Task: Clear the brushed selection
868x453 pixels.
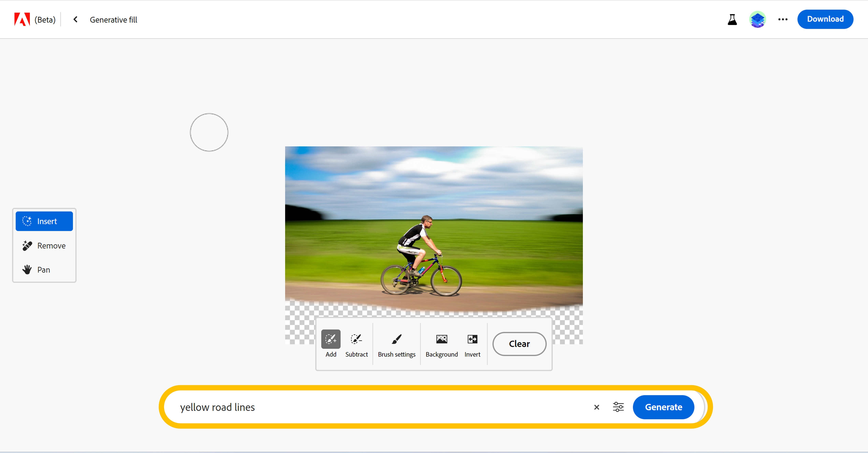Action: 519,344
